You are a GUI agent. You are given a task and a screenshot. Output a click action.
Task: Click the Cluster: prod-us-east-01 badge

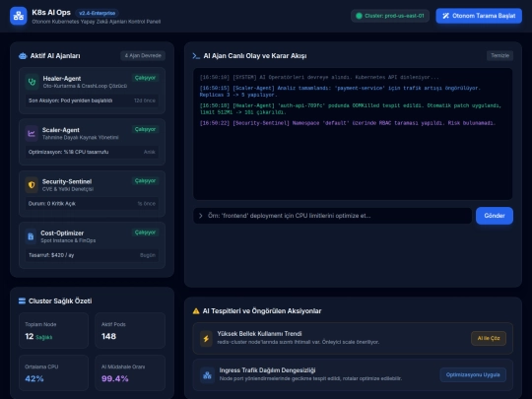[390, 16]
